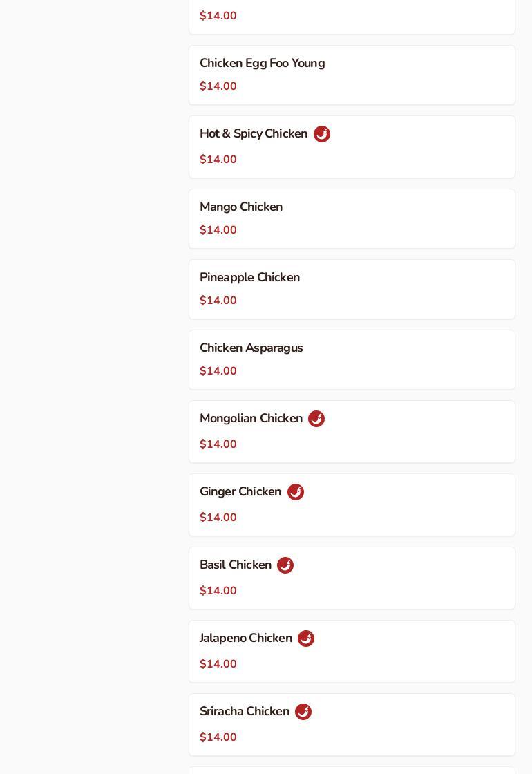Click the spicy pepper icon next to Mongolian Chicken

316,419
